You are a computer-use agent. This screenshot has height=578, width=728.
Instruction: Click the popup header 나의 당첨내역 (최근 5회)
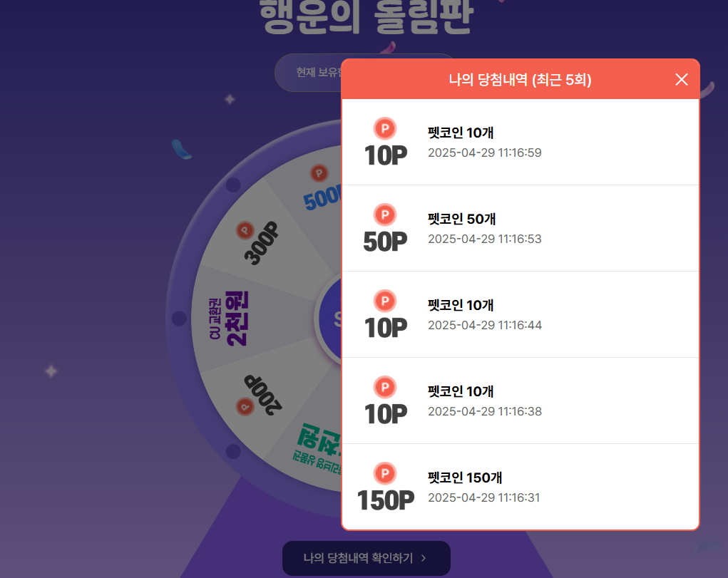click(520, 80)
